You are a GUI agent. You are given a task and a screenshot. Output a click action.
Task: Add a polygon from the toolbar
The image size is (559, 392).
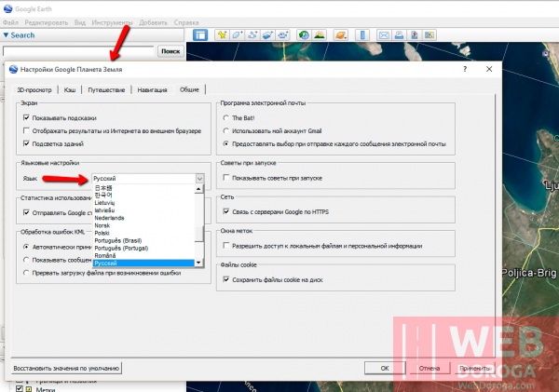[x=238, y=35]
